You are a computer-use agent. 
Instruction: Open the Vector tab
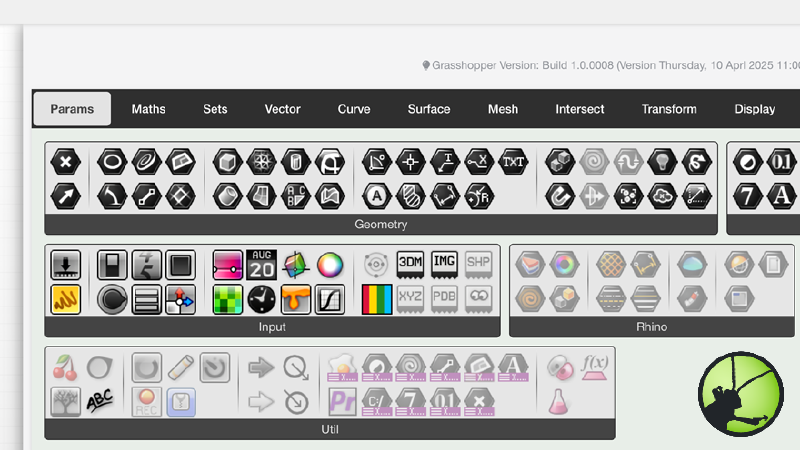283,109
